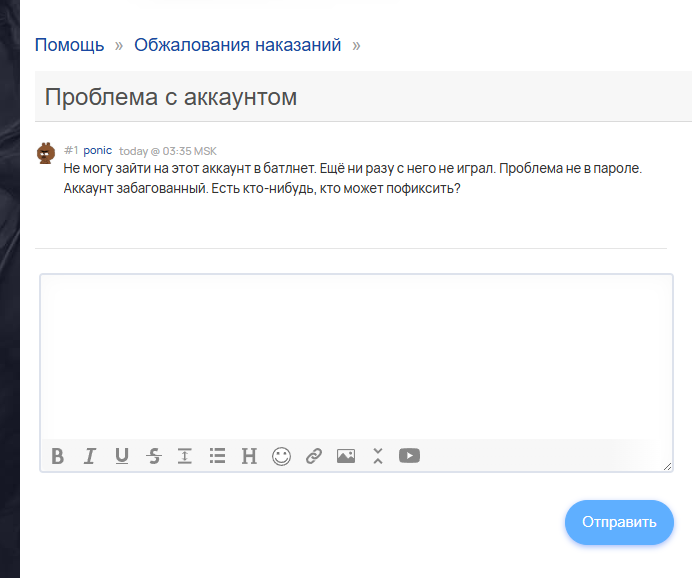
Task: Click the post timestamp today @ 03:35 MSK
Action: 168,151
